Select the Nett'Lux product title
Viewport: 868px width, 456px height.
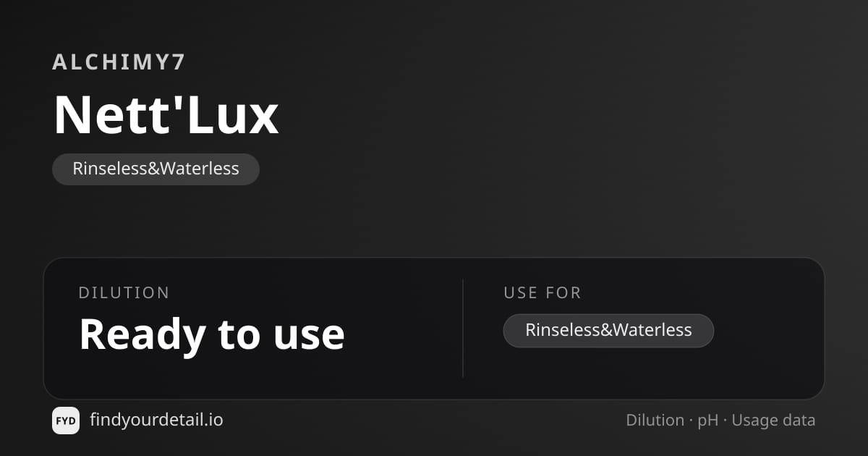click(x=166, y=114)
